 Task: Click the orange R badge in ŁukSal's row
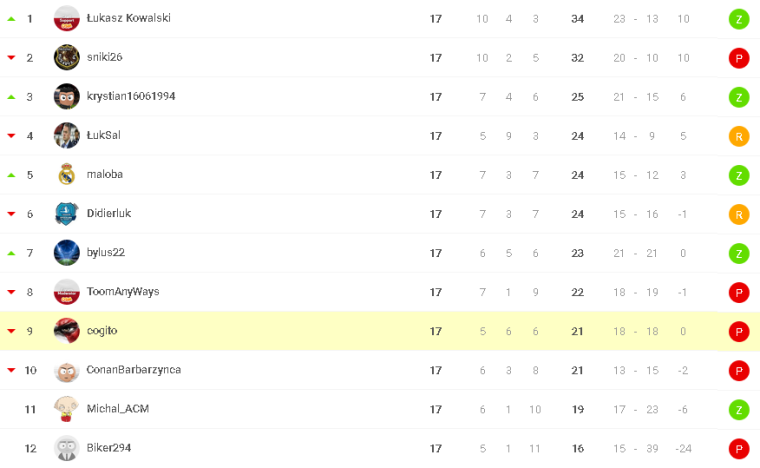tap(739, 135)
